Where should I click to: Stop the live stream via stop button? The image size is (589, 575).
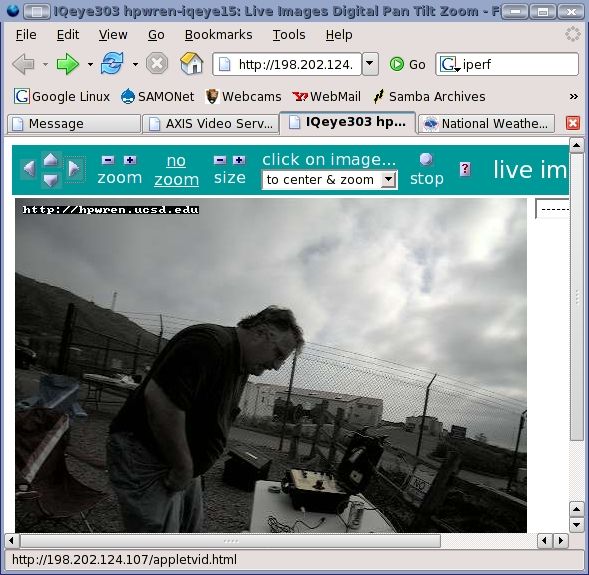pos(426,170)
